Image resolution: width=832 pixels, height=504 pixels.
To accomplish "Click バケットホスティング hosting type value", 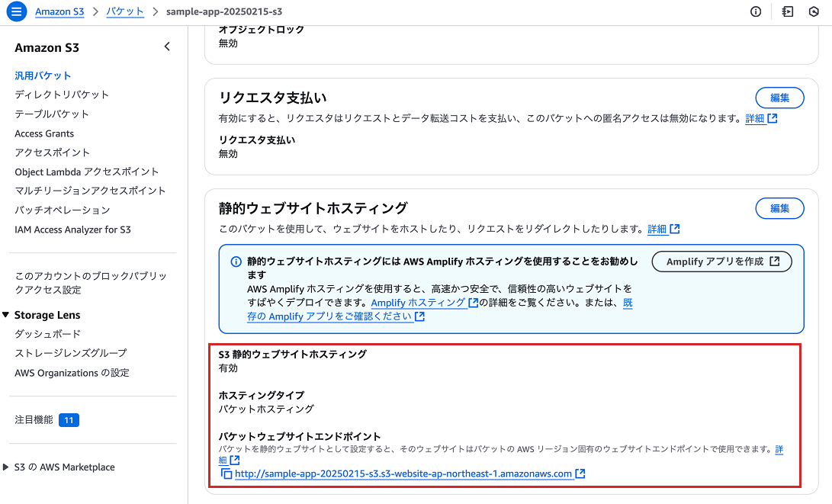I will click(266, 409).
